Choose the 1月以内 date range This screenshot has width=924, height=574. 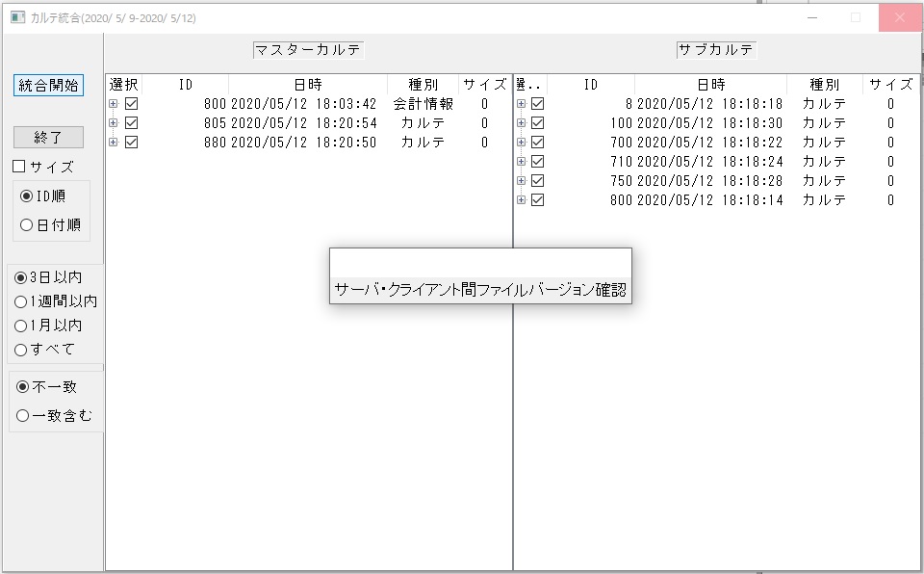point(21,326)
